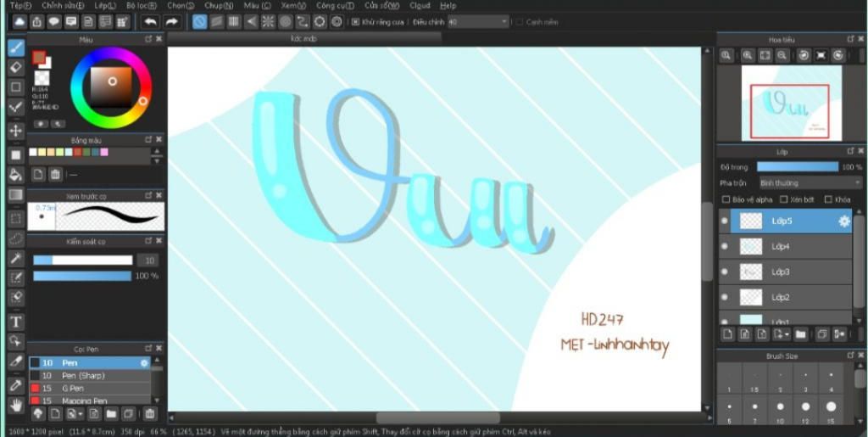
Task: Select the Text tool
Action: click(x=16, y=322)
